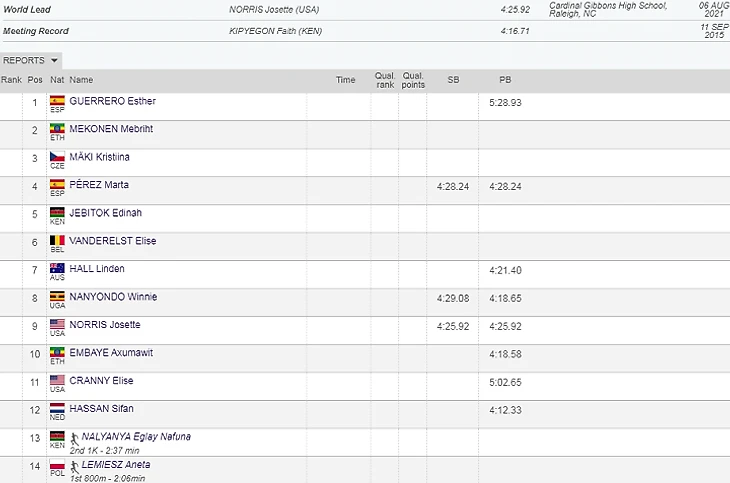Click the Ethiopia flag beside MEKONEN Mebriht
The height and width of the screenshot is (483, 730).
[57, 129]
